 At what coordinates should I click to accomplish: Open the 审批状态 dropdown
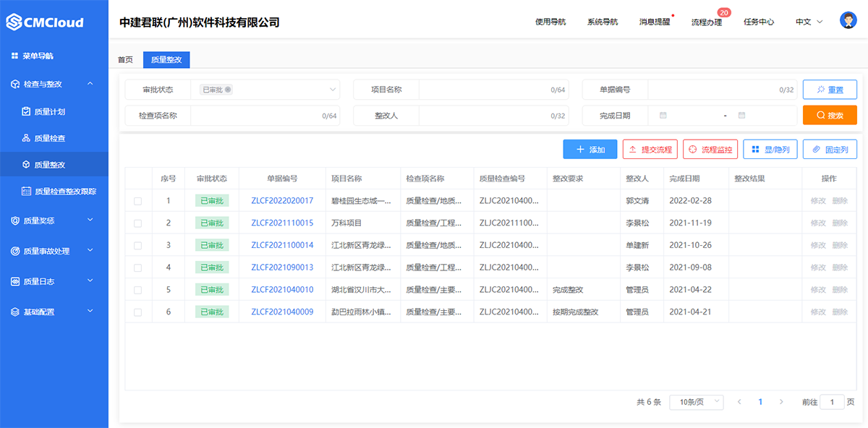click(x=265, y=90)
